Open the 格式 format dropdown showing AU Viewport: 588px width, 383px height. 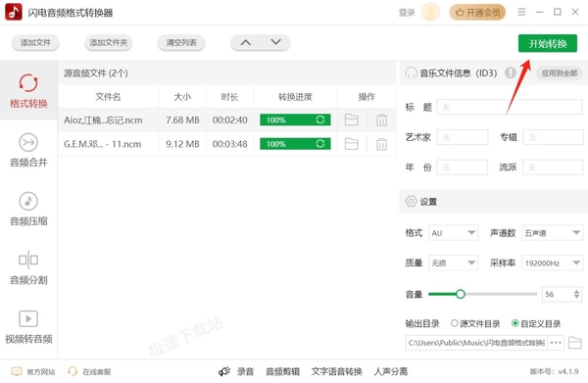click(454, 233)
